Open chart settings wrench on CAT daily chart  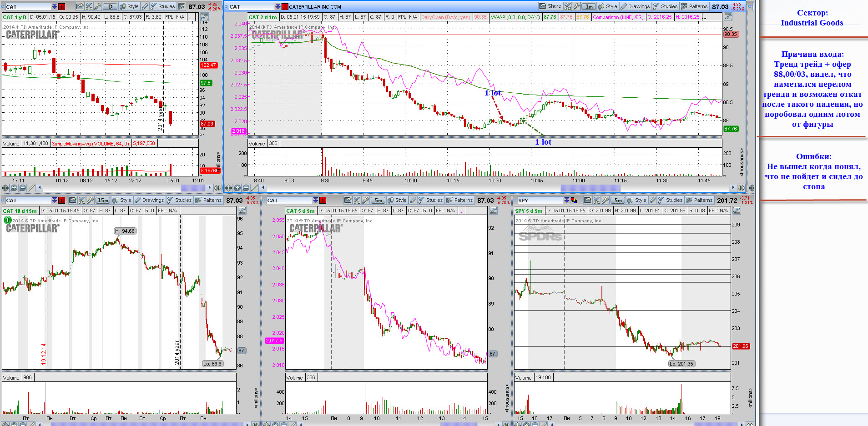98,6
